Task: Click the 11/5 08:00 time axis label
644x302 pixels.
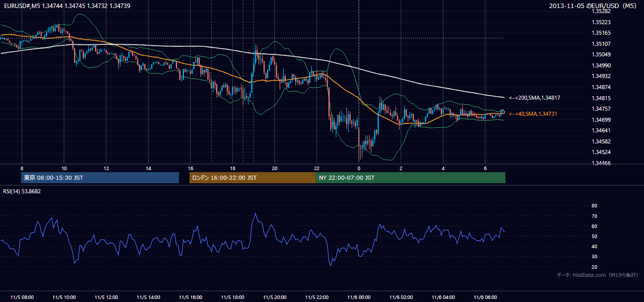Action: 22,297
